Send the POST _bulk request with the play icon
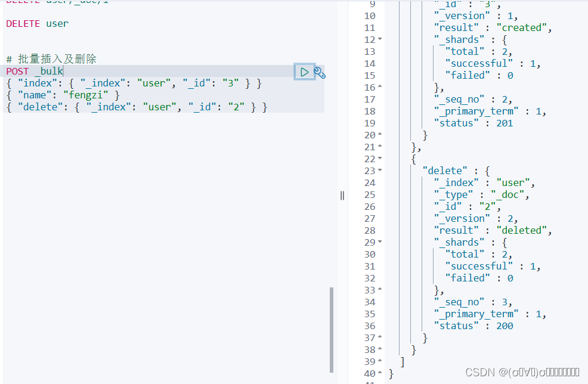The image size is (588, 384). coord(304,72)
